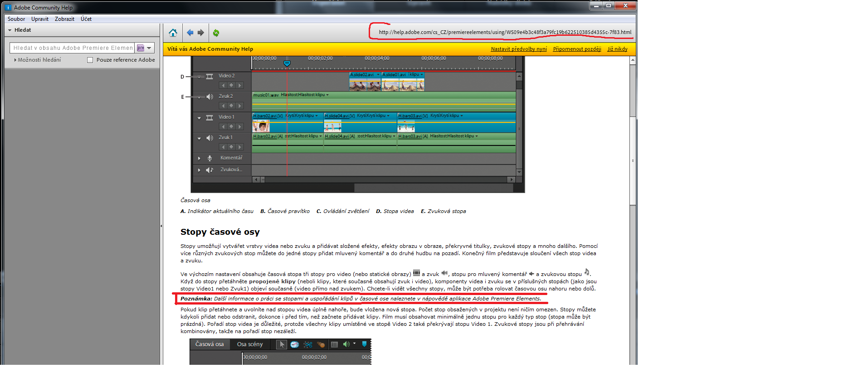868x392 pixels.
Task: Enable the Pouze reference Adobe checkbox
Action: (90, 60)
